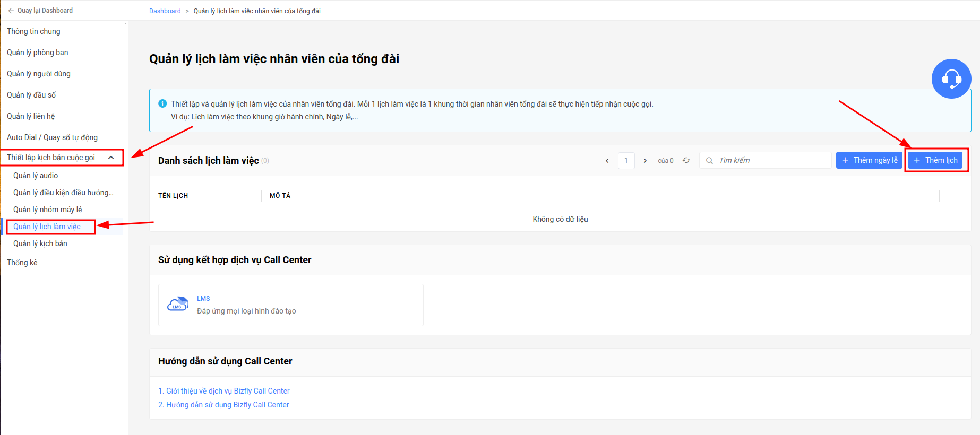This screenshot has height=435, width=980.
Task: Open Quản lý phòng ban
Action: (x=37, y=53)
